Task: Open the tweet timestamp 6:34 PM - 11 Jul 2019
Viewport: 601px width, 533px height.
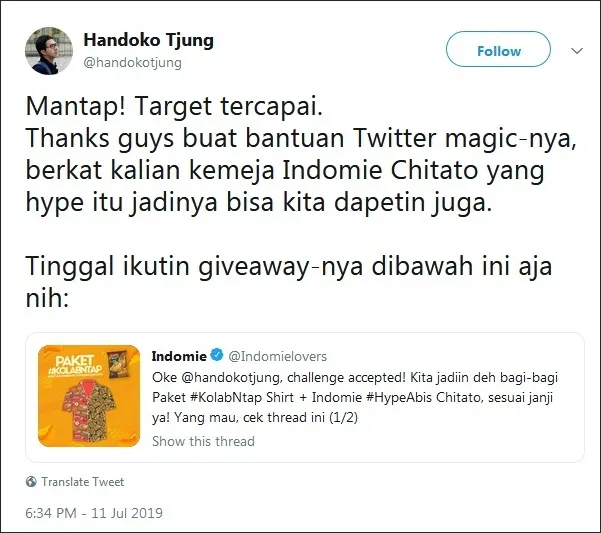Action: coord(94,513)
